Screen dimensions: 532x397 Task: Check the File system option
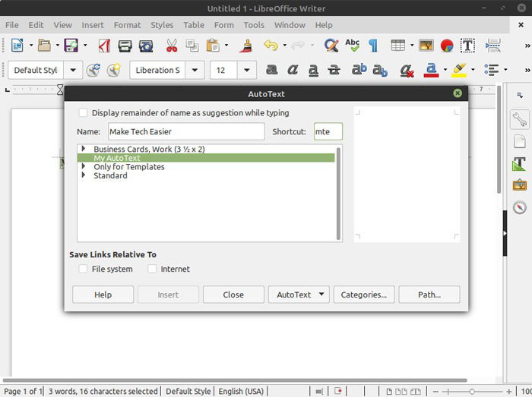(83, 269)
